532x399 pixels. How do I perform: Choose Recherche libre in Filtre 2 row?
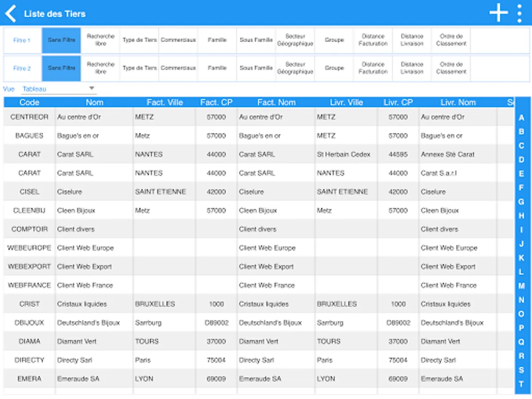point(101,68)
